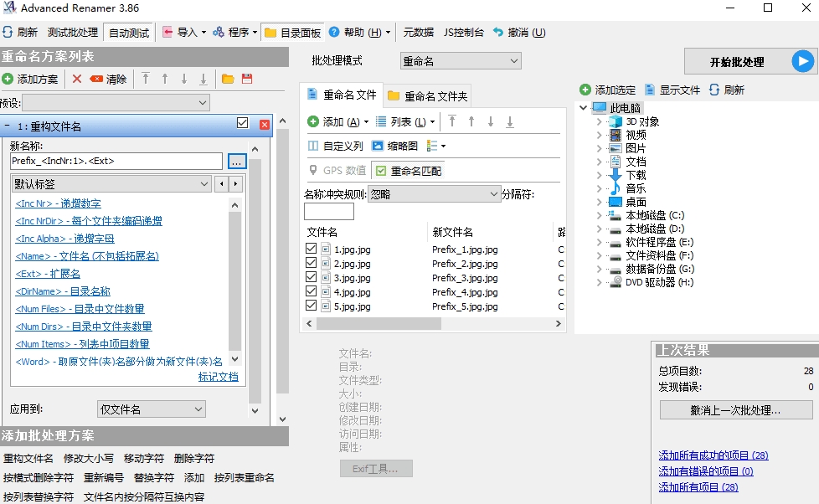Toggle the 自动测试 button
The image size is (819, 504).
129,33
